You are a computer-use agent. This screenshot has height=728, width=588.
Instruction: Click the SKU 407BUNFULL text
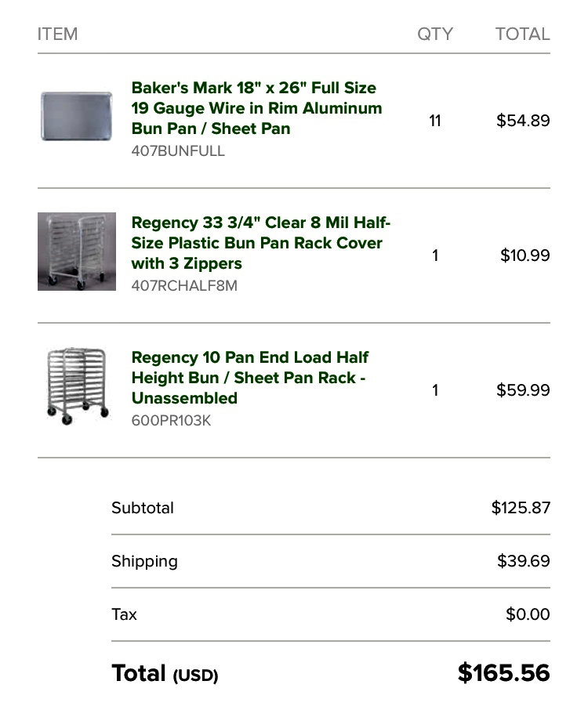[x=178, y=151]
